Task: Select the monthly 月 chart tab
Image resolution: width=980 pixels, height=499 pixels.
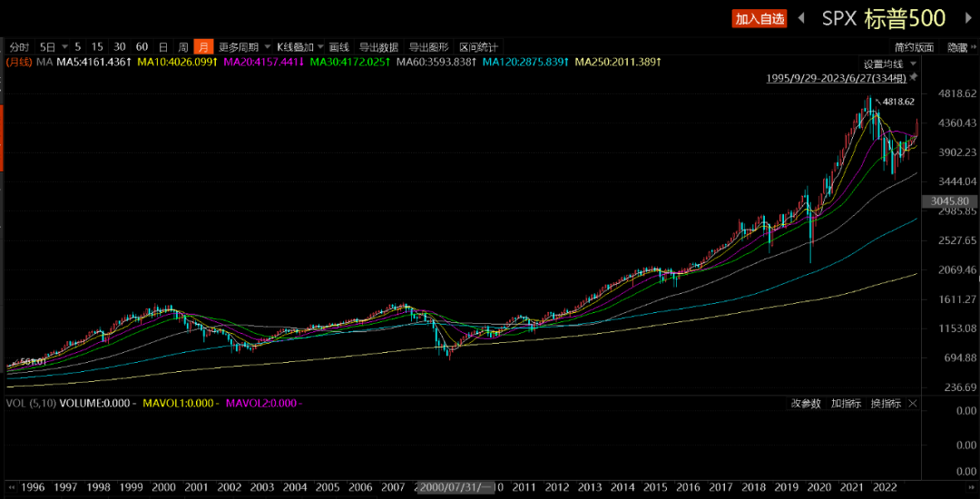Action: click(204, 47)
